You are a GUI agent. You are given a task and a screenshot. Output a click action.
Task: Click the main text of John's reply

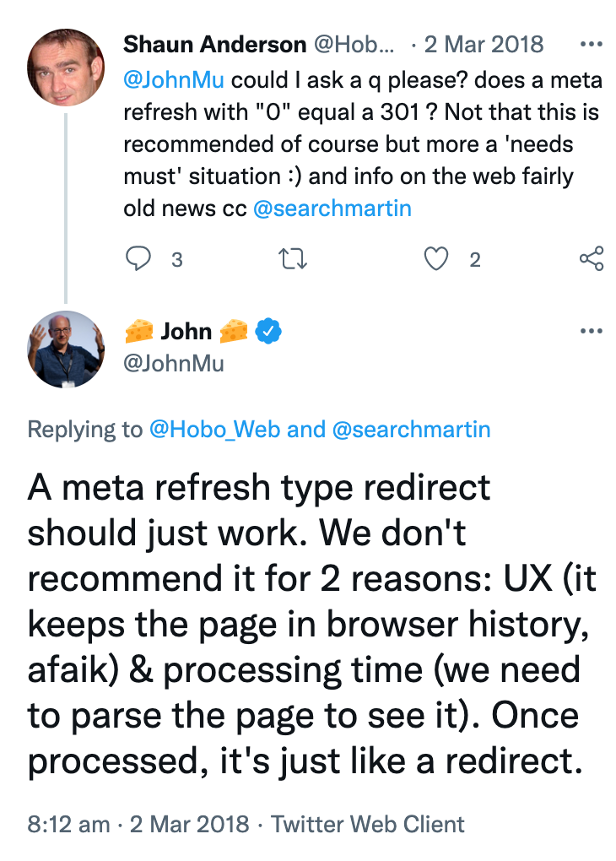tap(304, 625)
